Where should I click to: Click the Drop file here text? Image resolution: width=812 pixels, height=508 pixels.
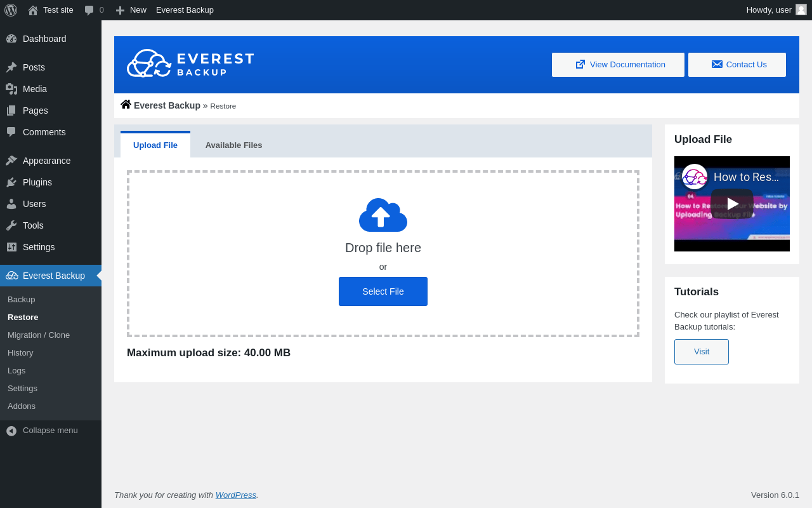tap(383, 248)
